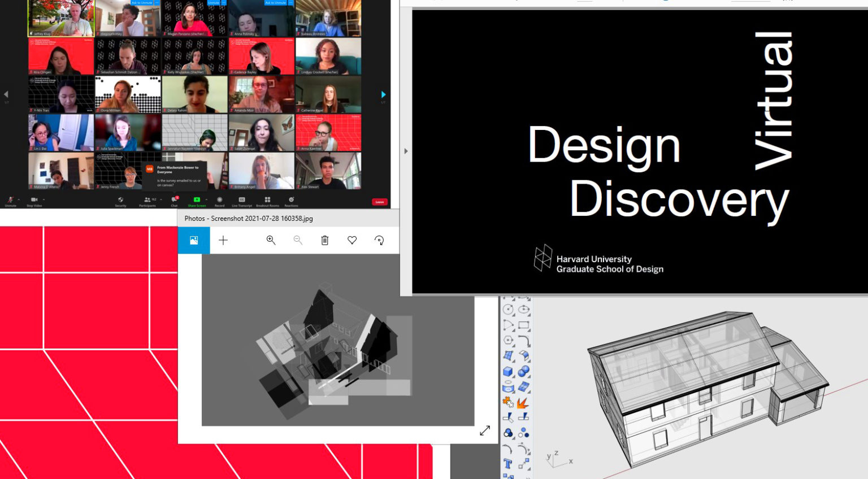
Task: Delete the photo using the trash icon
Action: 324,240
